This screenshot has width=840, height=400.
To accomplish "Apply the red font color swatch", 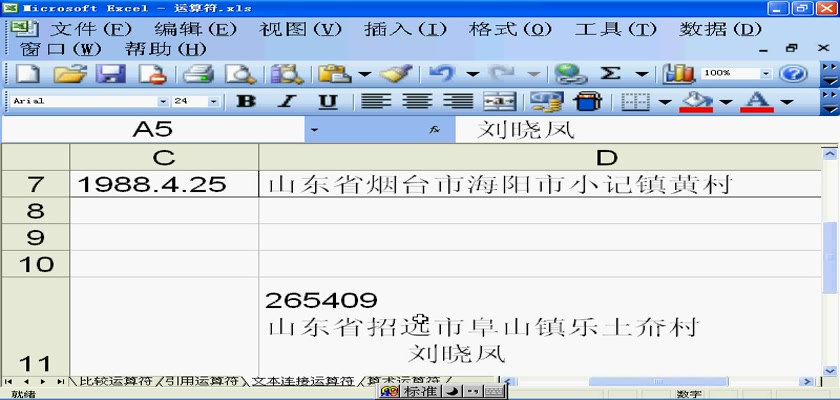I will tap(757, 101).
